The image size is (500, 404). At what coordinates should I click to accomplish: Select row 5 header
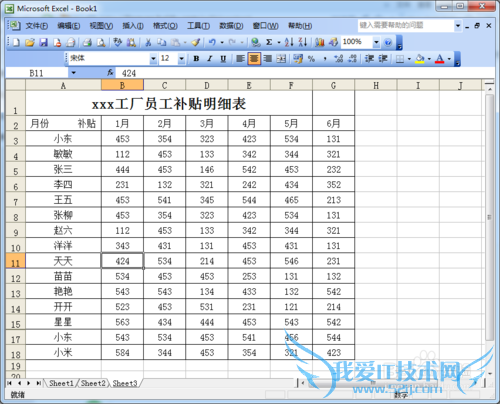click(16, 169)
